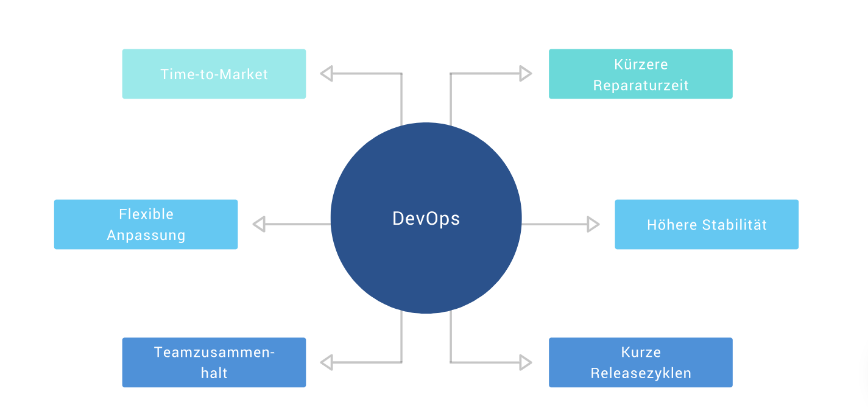Click the arrowhead beside Teamzusammenhalt
This screenshot has height=419, width=868.
pos(326,361)
